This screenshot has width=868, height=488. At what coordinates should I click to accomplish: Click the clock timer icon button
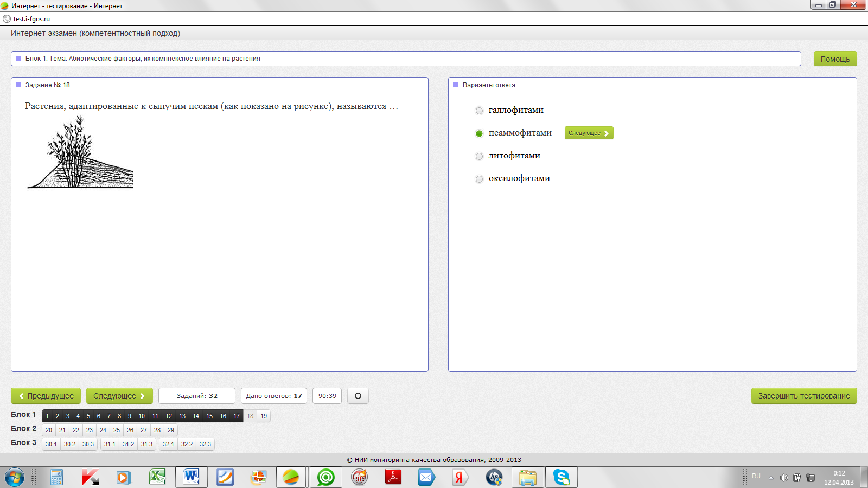point(358,396)
